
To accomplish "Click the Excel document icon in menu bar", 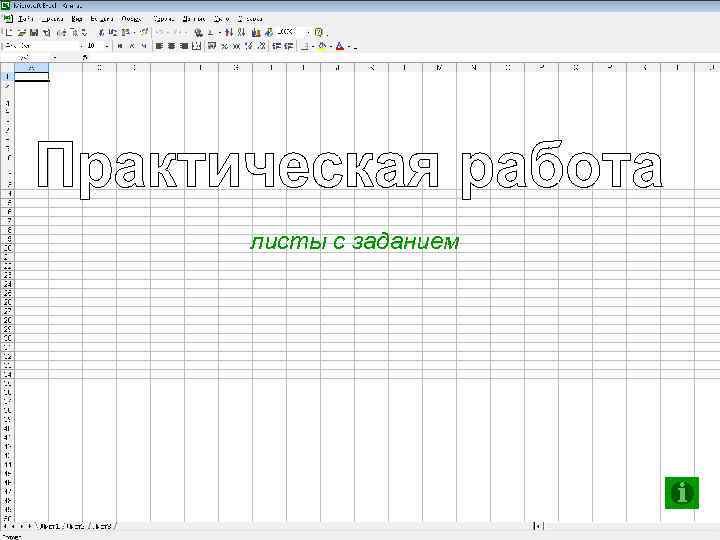I will [x=8, y=18].
